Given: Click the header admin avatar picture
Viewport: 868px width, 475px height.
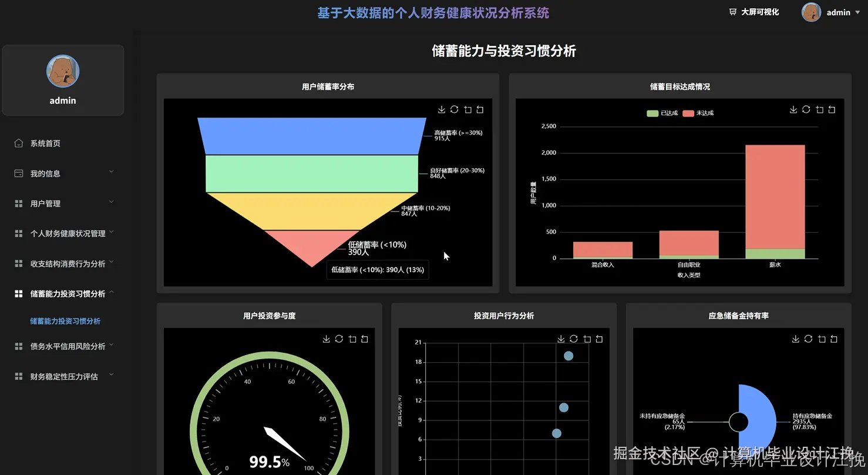Looking at the screenshot, I should 811,12.
